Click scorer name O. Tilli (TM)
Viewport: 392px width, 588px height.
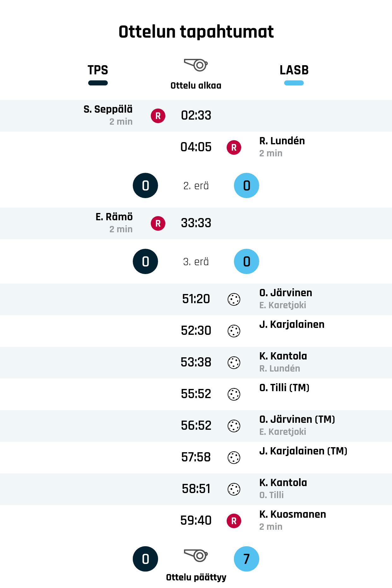click(284, 388)
